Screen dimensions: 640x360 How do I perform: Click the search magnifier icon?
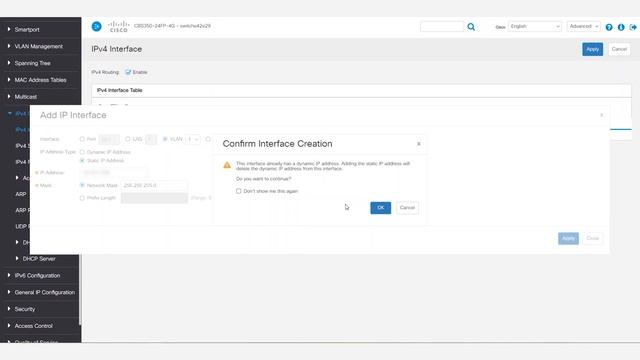(x=471, y=27)
